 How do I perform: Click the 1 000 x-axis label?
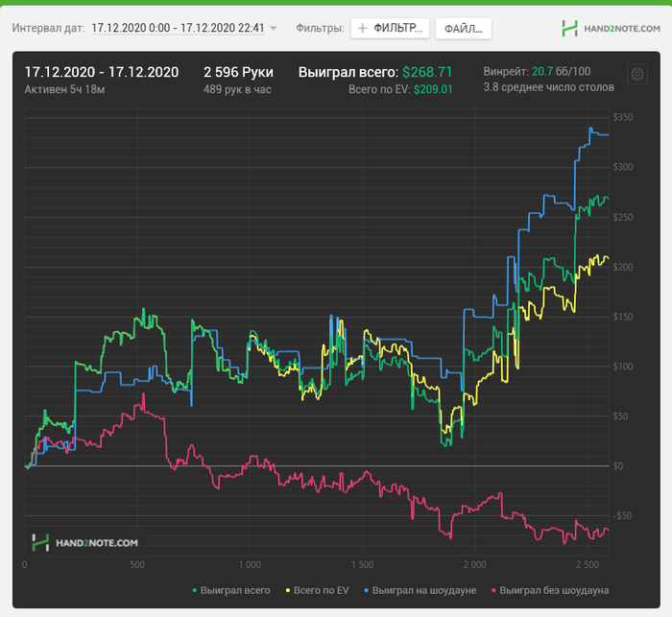pos(250,565)
